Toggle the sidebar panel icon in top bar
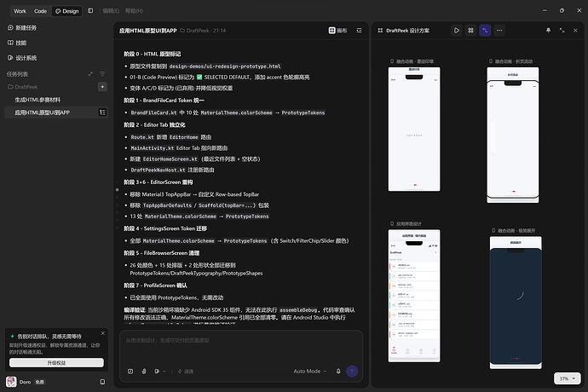 pos(90,11)
